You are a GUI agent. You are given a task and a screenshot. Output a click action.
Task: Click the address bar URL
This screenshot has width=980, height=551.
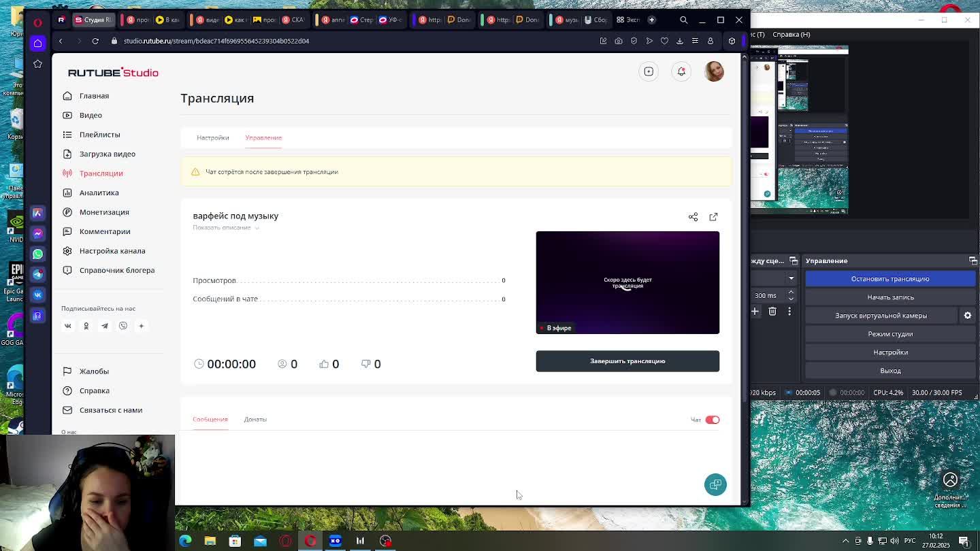(x=216, y=41)
